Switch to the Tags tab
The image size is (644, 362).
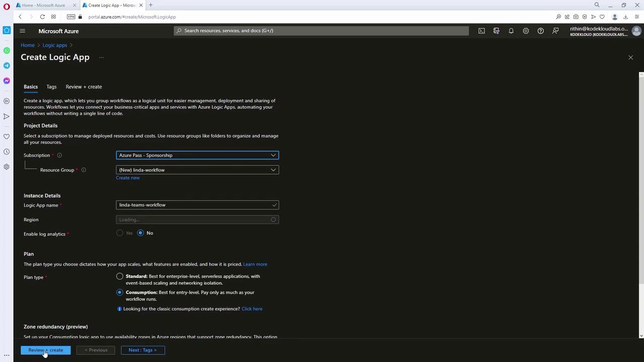click(51, 86)
